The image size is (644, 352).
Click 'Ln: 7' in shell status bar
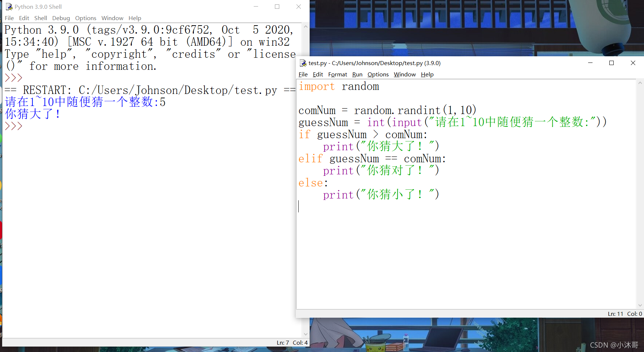point(283,342)
